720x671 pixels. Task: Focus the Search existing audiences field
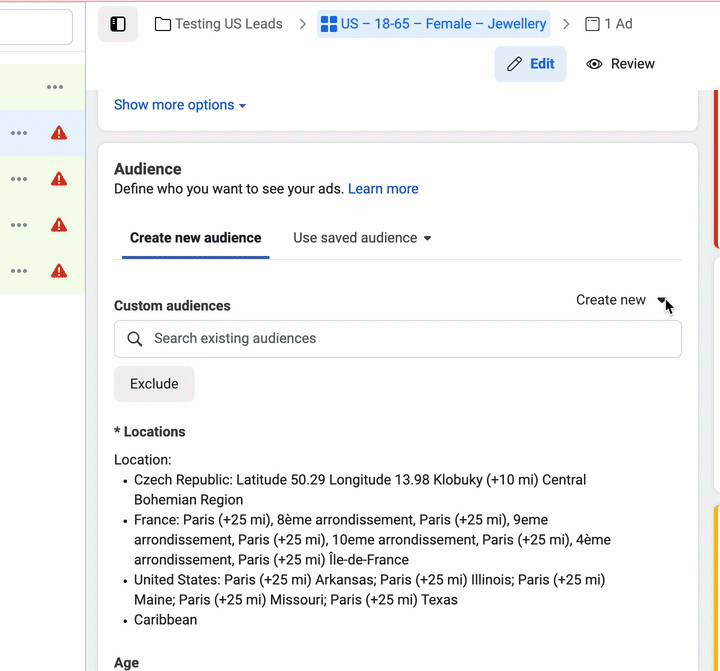coord(410,339)
